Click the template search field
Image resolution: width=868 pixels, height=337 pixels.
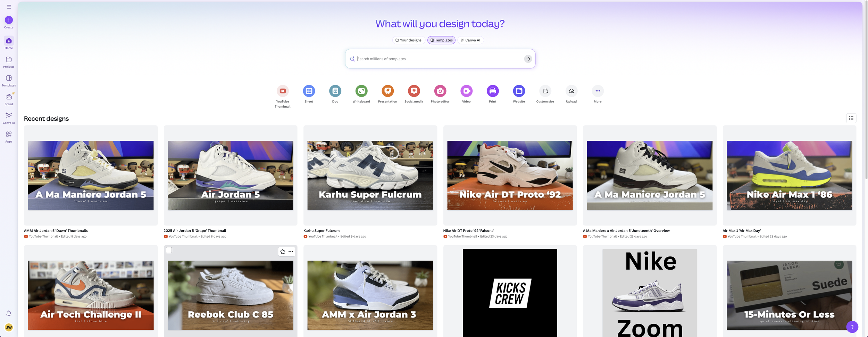(x=440, y=59)
